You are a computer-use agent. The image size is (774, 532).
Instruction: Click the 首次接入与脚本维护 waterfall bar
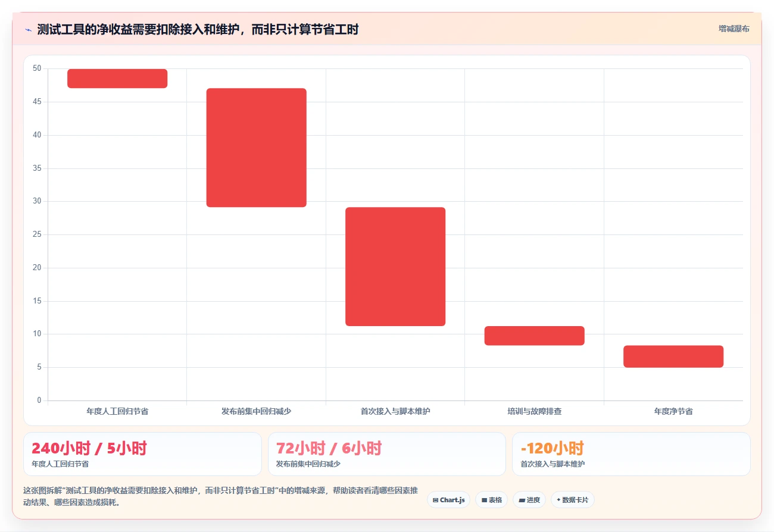[395, 267]
